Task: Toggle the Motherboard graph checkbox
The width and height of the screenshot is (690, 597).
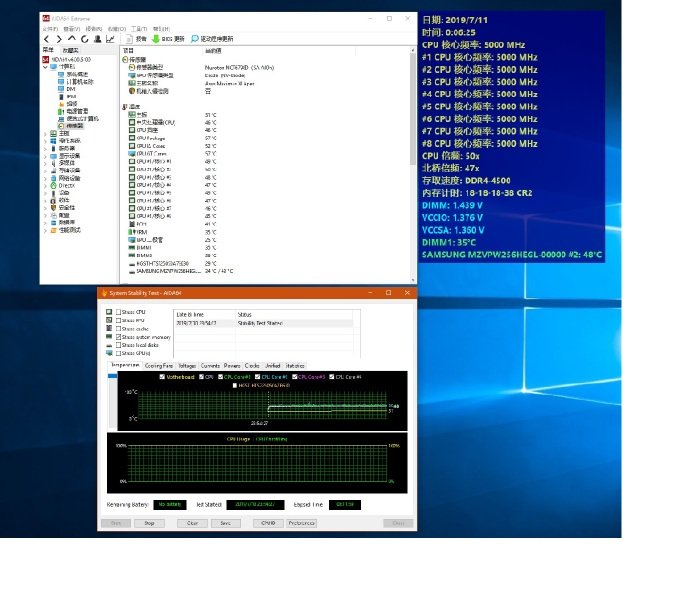Action: [162, 377]
